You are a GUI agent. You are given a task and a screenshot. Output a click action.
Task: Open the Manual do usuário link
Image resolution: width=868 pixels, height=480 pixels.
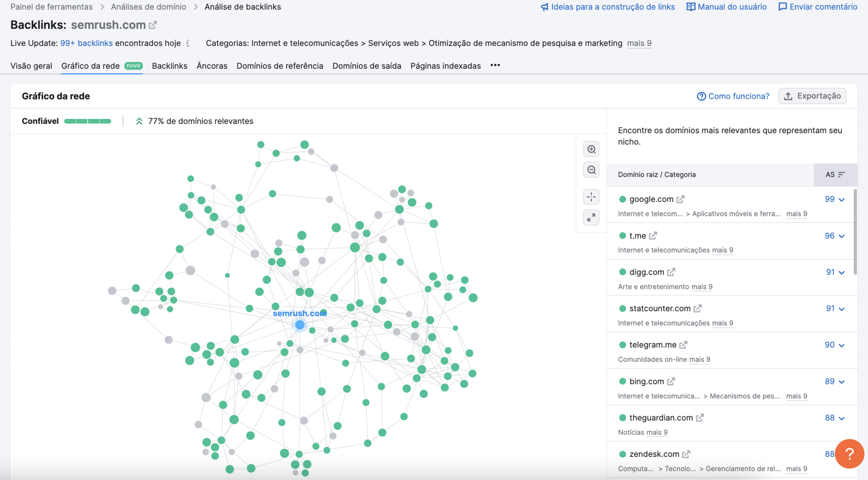point(727,7)
